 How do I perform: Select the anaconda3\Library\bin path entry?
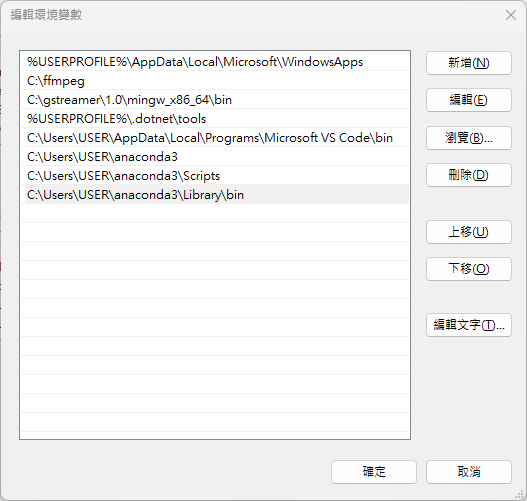215,195
